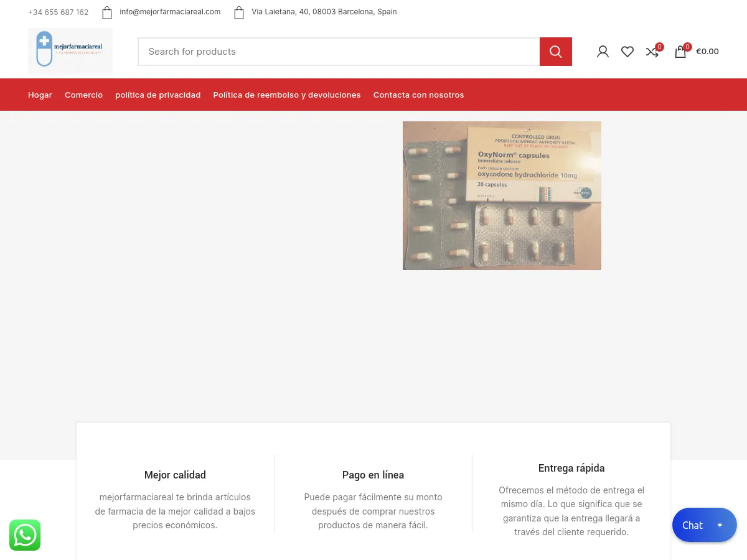747x560 pixels.
Task: Email info@mejorfarmaciareal.com via header link
Action: 170,11
